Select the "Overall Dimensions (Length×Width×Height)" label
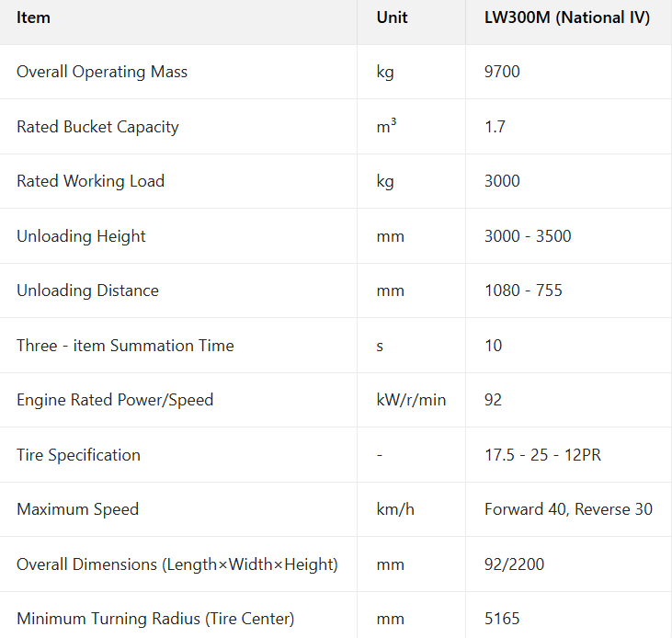 [177, 564]
